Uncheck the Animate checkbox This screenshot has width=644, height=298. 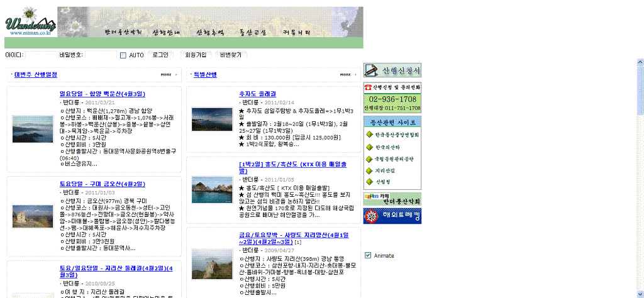click(x=368, y=255)
